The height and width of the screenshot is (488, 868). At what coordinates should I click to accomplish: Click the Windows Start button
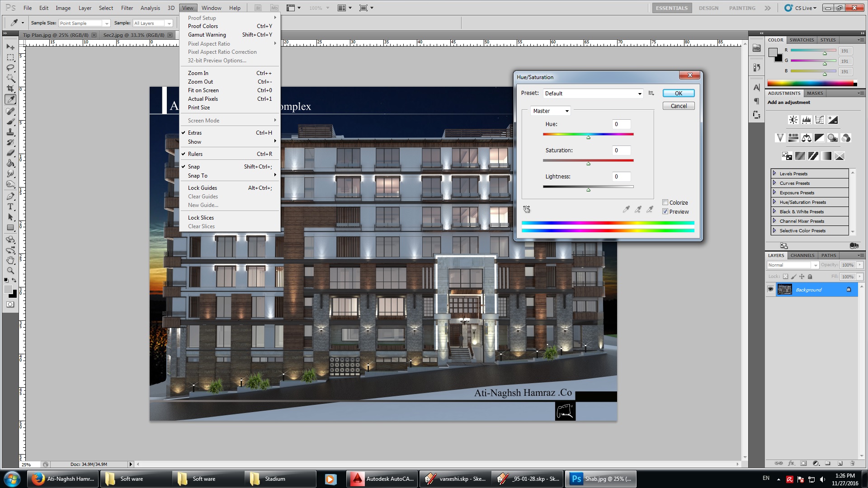[12, 479]
